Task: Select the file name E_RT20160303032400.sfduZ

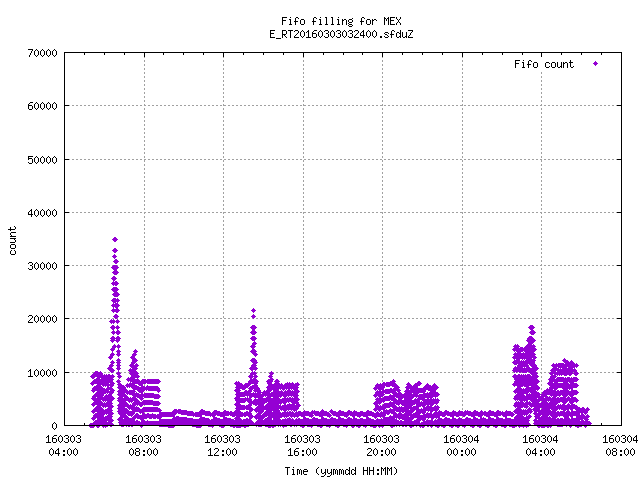Action: point(341,34)
